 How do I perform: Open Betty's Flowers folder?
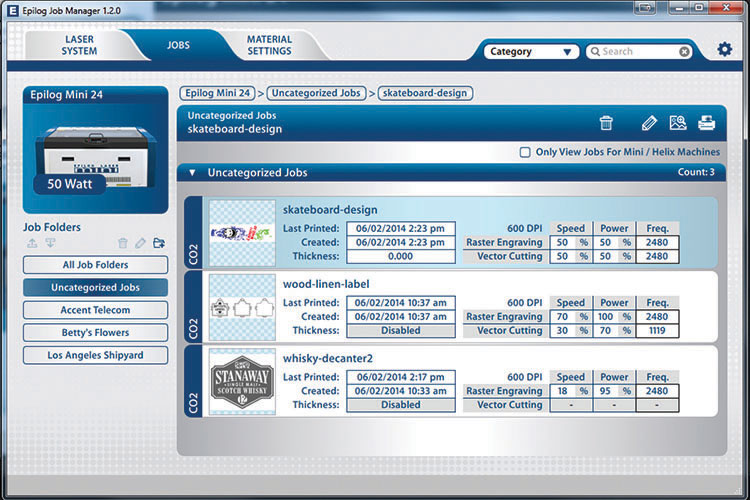point(95,332)
